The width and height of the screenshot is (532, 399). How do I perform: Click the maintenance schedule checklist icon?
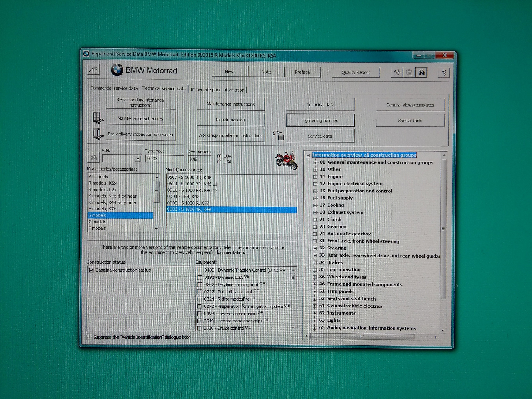tap(97, 118)
